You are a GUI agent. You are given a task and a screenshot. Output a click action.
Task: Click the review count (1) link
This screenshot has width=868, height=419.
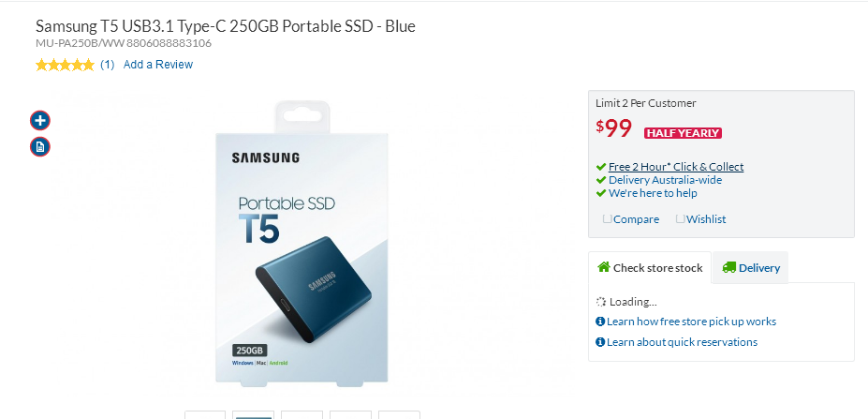(x=108, y=65)
